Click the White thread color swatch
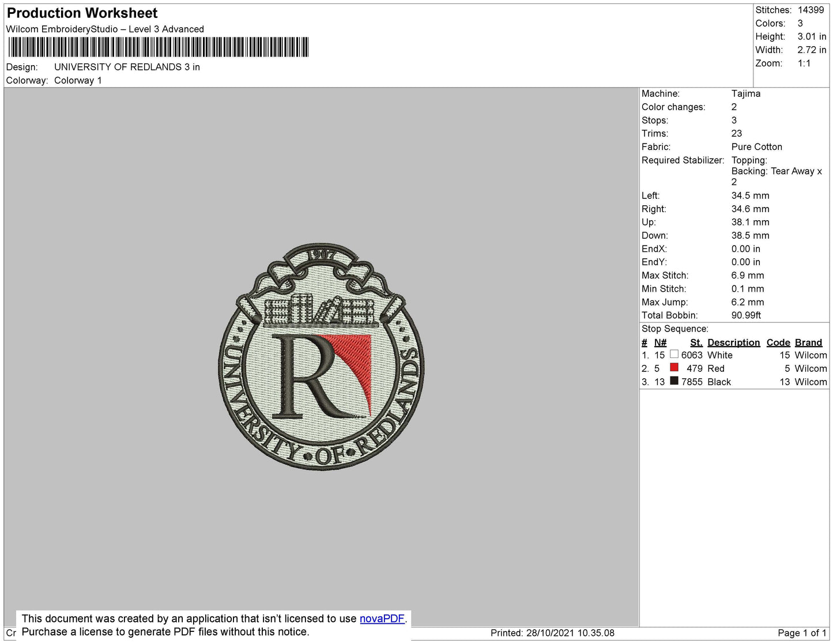This screenshot has width=833, height=644. (x=674, y=354)
